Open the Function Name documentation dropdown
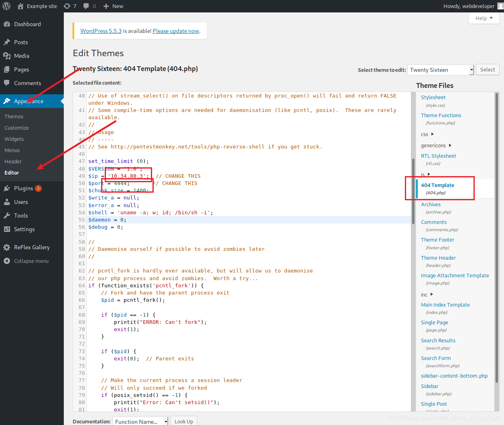The height and width of the screenshot is (425, 504). point(140,421)
